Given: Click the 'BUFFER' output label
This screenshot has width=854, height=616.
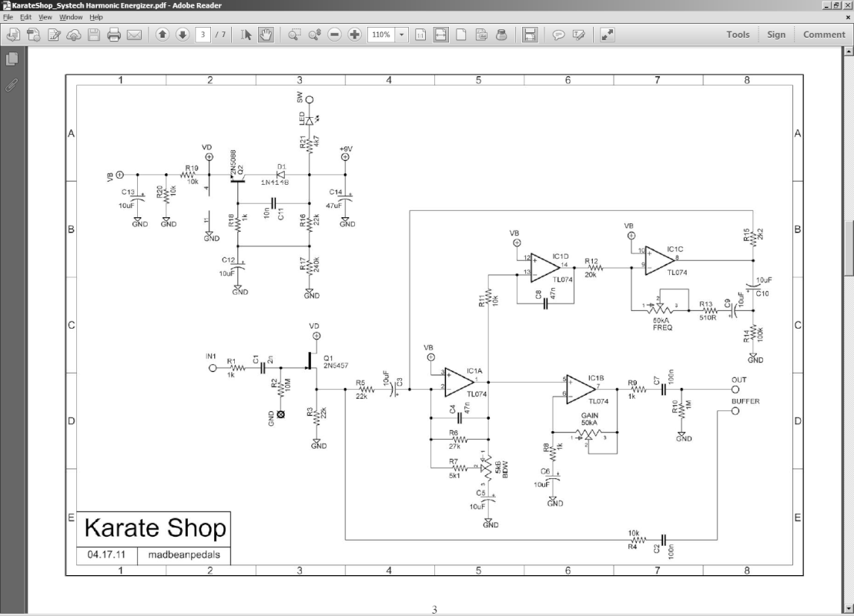Looking at the screenshot, I should (x=745, y=401).
